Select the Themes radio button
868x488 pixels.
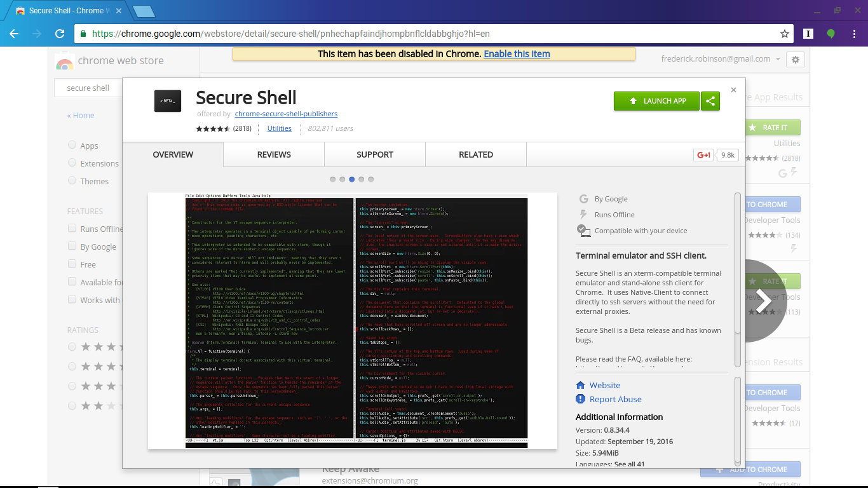point(72,180)
